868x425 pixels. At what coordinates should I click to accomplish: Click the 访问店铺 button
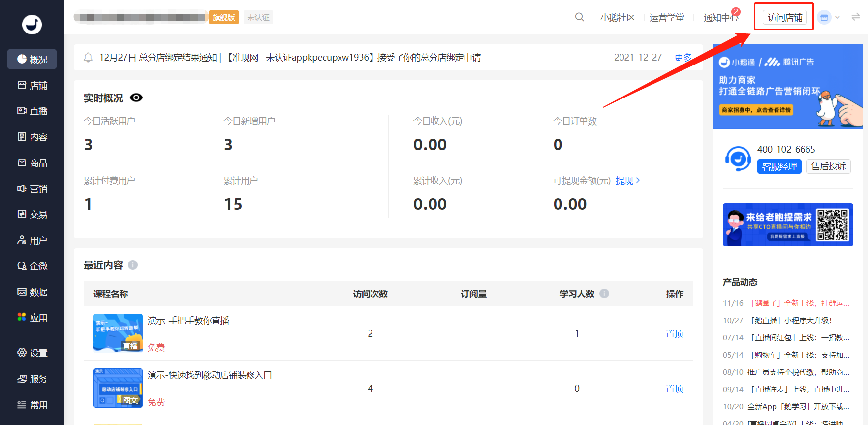(x=784, y=17)
